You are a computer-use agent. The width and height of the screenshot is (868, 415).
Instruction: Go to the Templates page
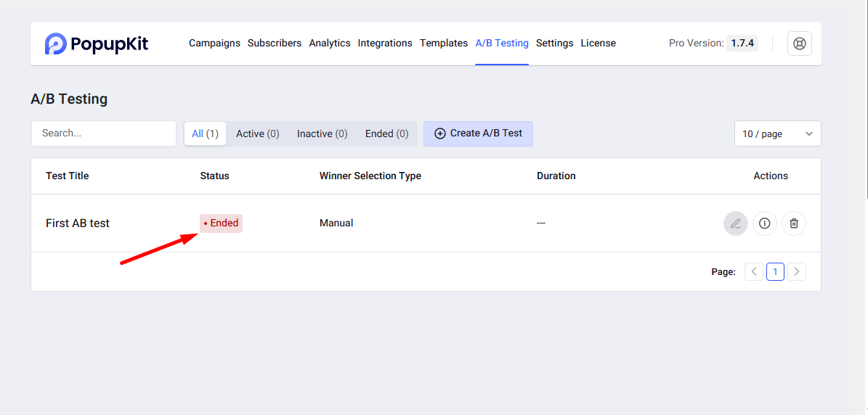pos(443,44)
